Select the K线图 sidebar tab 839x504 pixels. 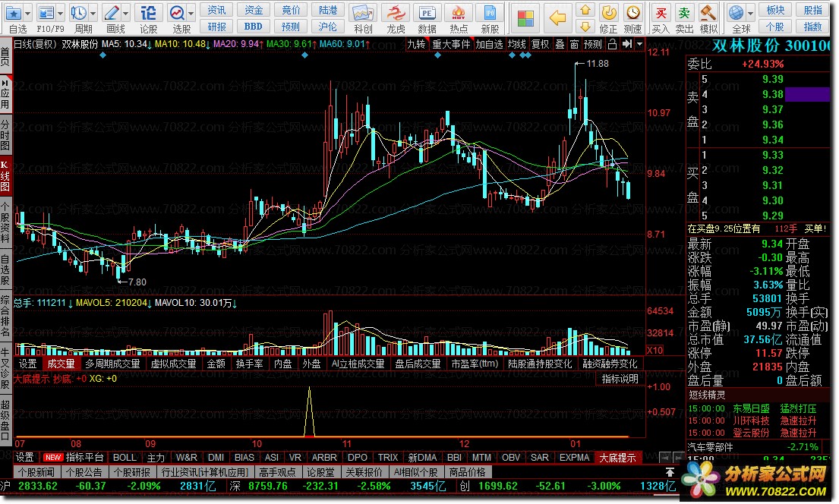tap(5, 176)
